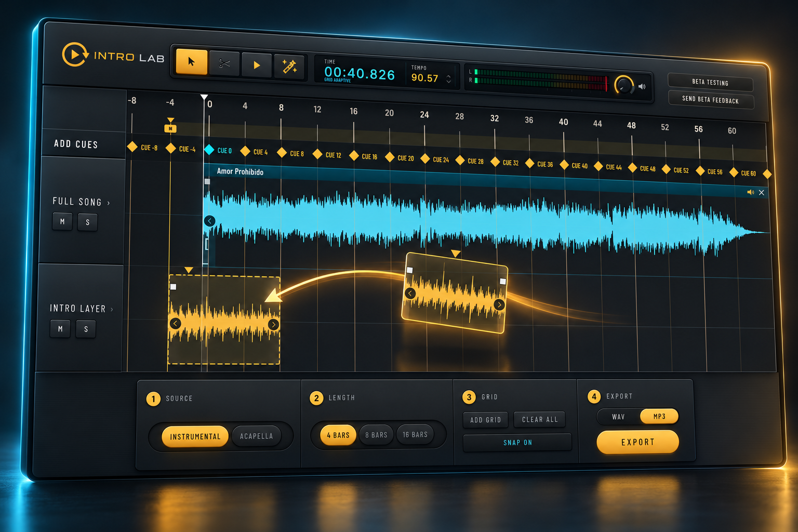The height and width of the screenshot is (532, 798).
Task: Click the play button in the toolbar
Action: [257, 65]
